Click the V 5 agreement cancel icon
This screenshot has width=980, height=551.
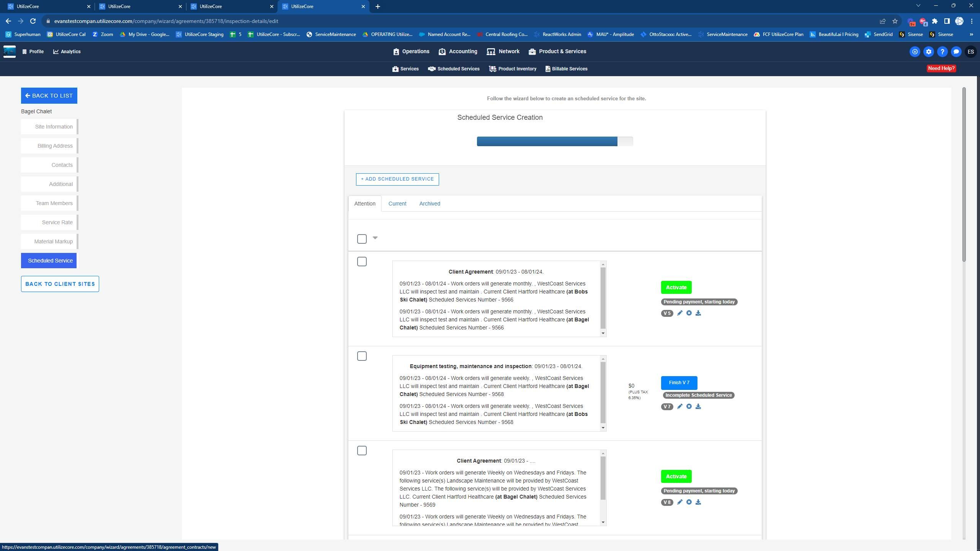coord(689,313)
